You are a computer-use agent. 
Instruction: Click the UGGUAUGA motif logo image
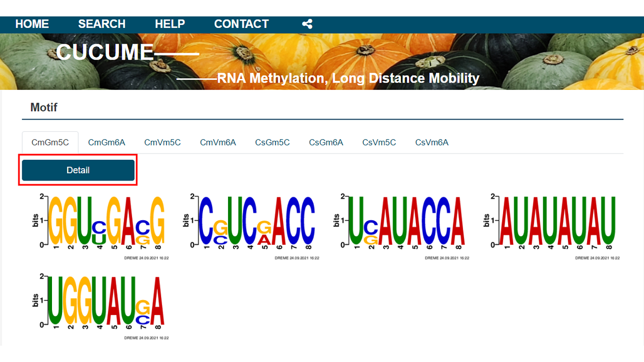tap(100, 306)
